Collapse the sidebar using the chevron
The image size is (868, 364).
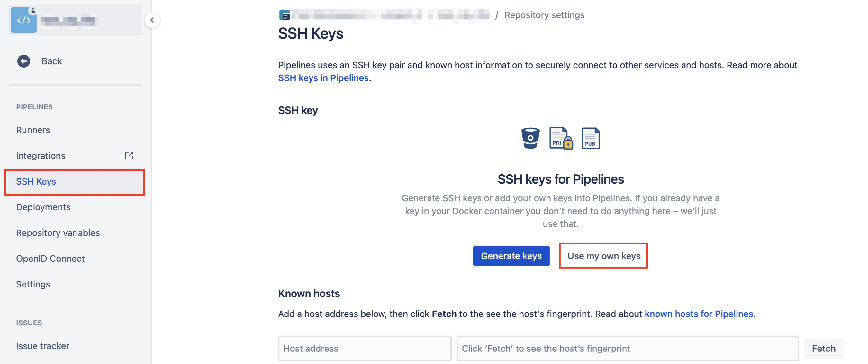pyautogui.click(x=152, y=20)
